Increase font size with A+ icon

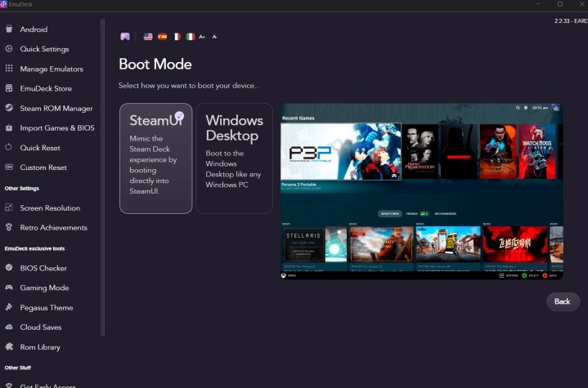click(x=202, y=37)
